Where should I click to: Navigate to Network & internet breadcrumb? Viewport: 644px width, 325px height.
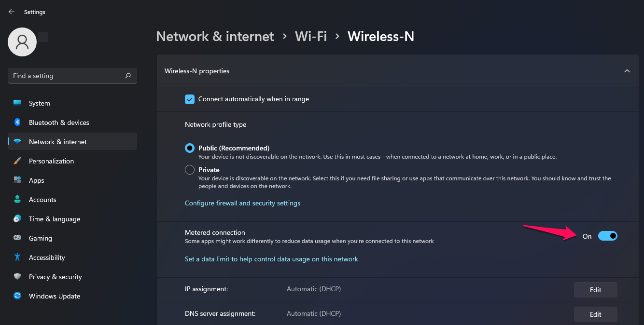215,36
